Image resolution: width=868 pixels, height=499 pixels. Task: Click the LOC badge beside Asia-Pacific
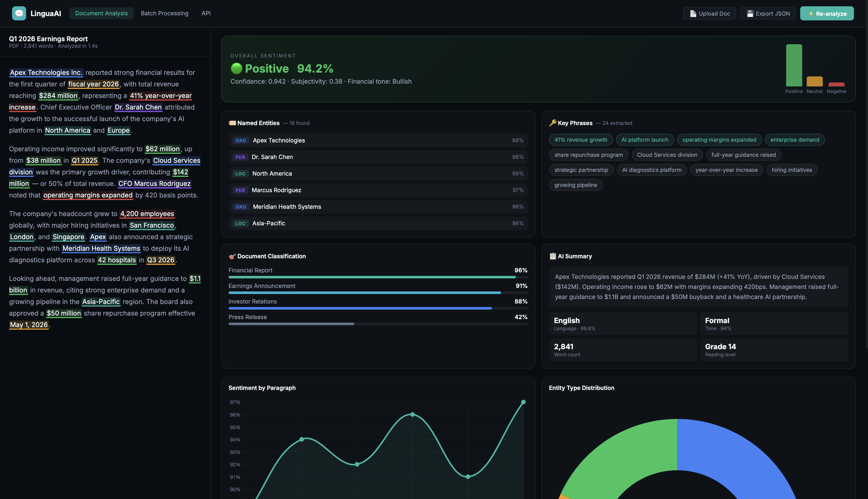(240, 223)
